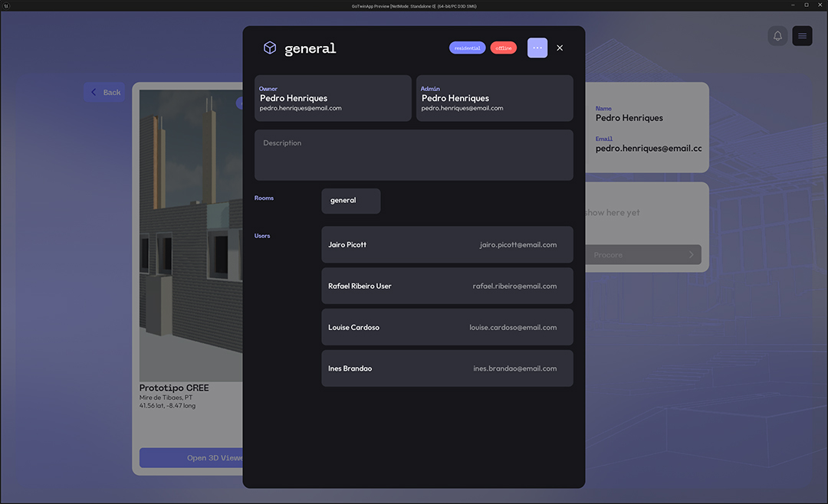The height and width of the screenshot is (504, 828).
Task: Click the offline status badge
Action: coord(504,48)
